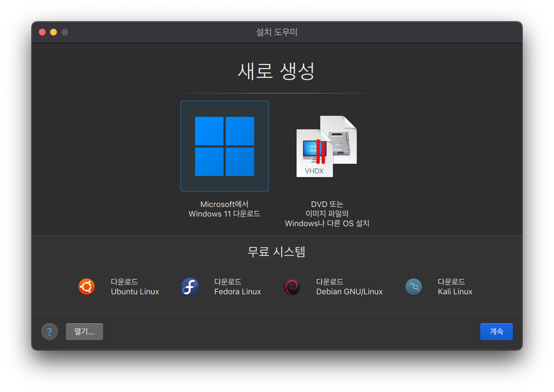
Task: Click the 열기... button
Action: coord(84,332)
